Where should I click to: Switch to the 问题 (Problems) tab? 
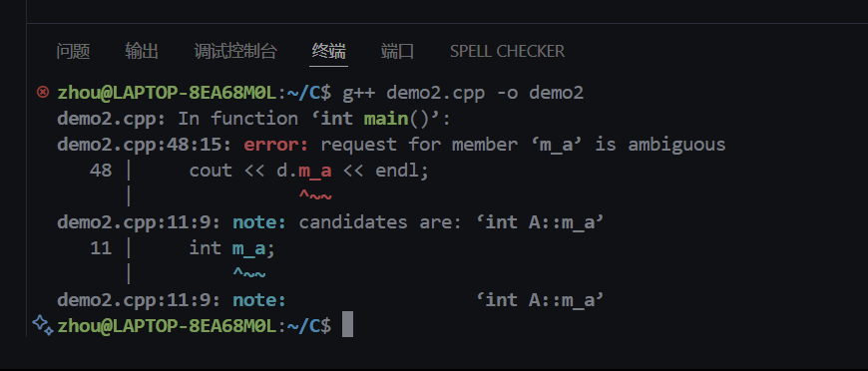pyautogui.click(x=73, y=52)
